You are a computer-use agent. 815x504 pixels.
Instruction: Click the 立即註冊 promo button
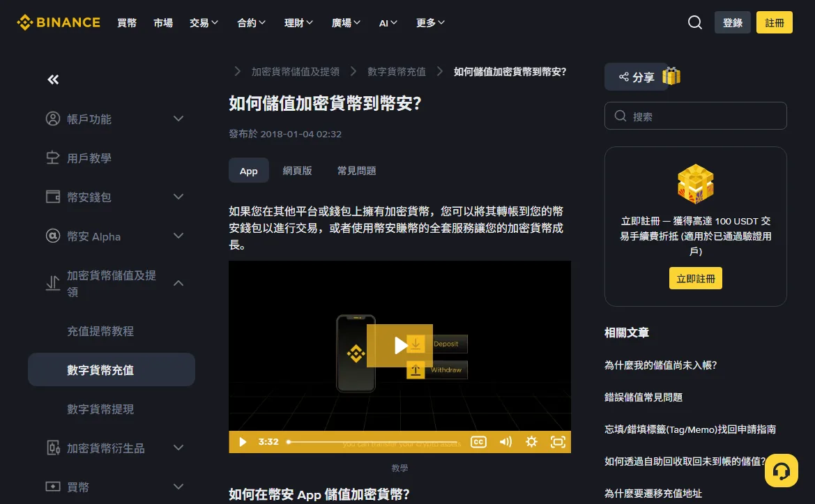(x=696, y=279)
